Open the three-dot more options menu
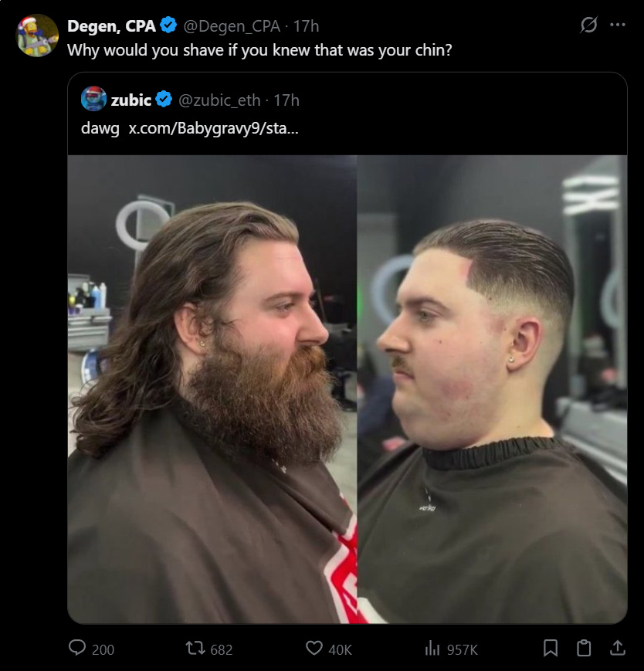This screenshot has width=644, height=671. click(x=618, y=25)
